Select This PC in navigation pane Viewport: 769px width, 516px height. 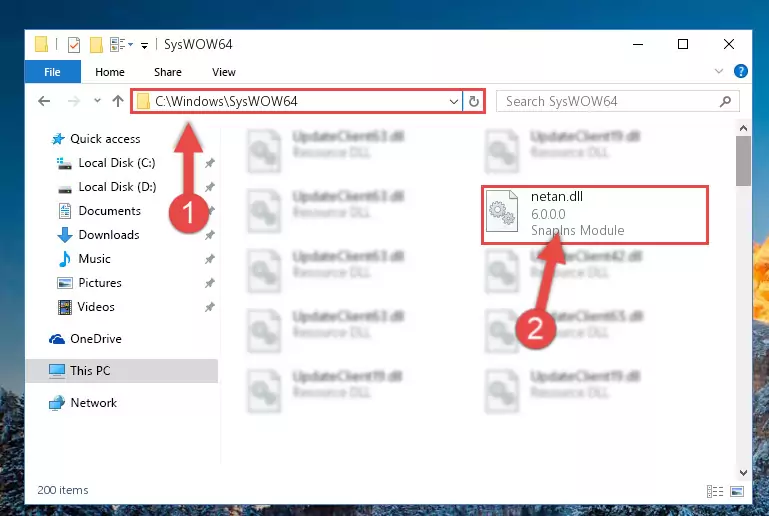(122, 371)
